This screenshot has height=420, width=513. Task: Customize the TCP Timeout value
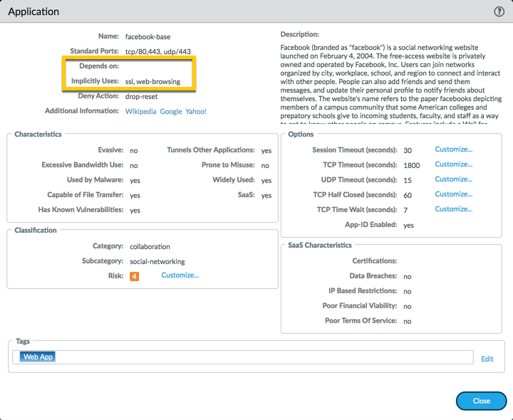(x=453, y=164)
